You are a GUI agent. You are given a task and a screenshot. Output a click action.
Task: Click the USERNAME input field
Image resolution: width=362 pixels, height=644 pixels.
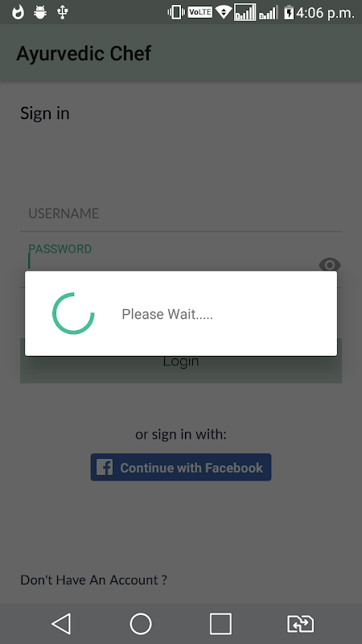pyautogui.click(x=181, y=213)
